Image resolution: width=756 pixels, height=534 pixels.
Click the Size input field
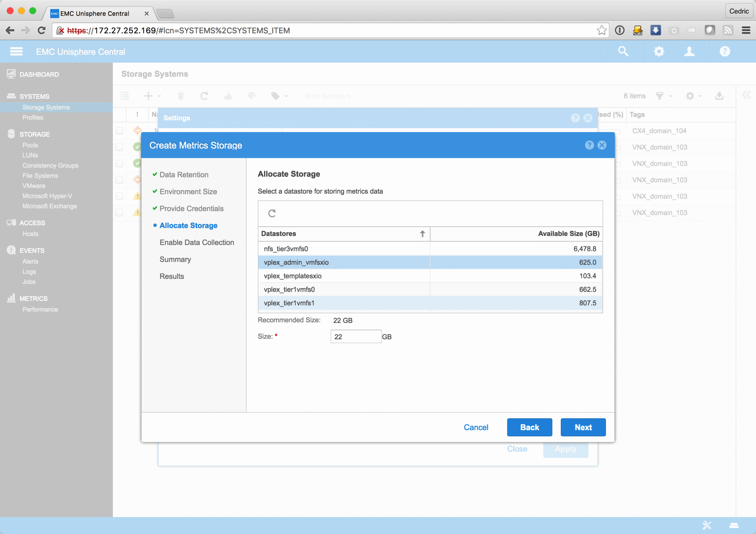pyautogui.click(x=356, y=337)
